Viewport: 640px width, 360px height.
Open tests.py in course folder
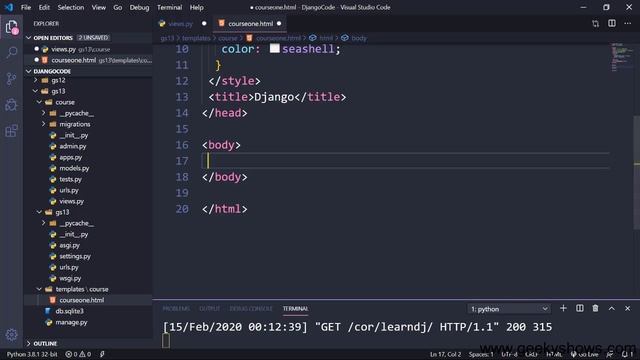click(71, 179)
